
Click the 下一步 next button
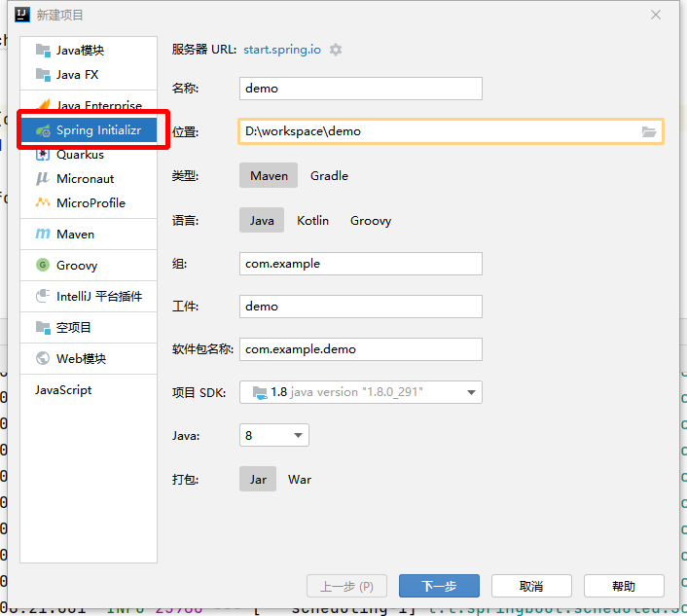coord(439,586)
